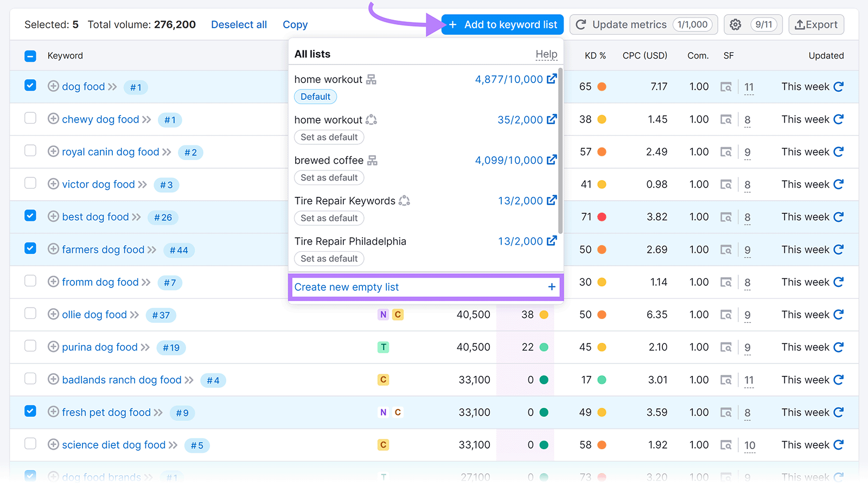The image size is (868, 485).
Task: Expand royal canin dog food double chevron
Action: pyautogui.click(x=167, y=152)
